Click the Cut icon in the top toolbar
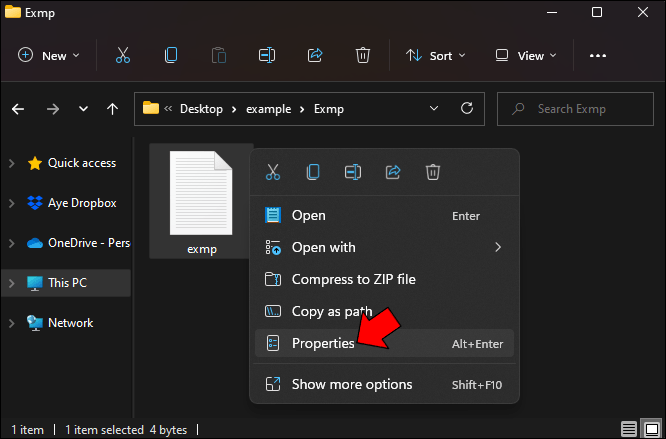The width and height of the screenshot is (666, 439). [123, 56]
